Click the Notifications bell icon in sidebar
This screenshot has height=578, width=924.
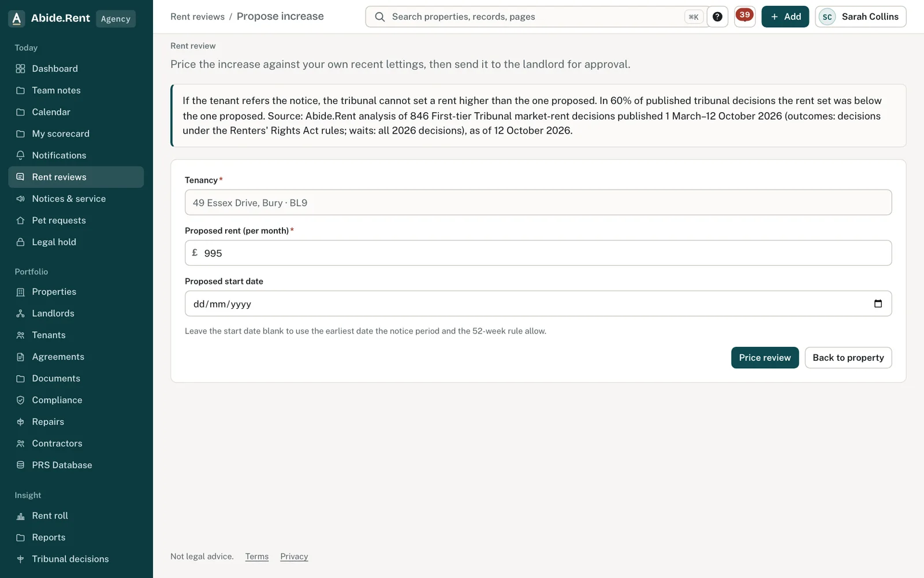click(x=21, y=155)
